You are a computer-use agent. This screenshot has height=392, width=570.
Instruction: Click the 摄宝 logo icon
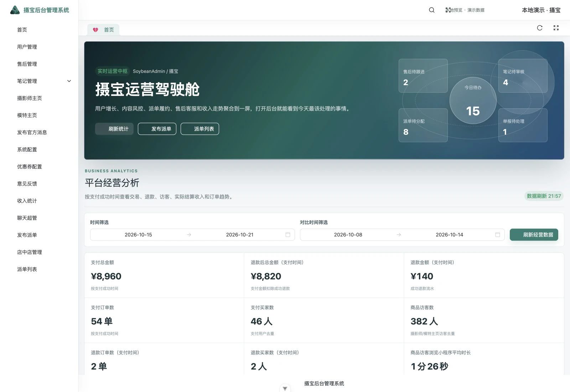point(15,10)
